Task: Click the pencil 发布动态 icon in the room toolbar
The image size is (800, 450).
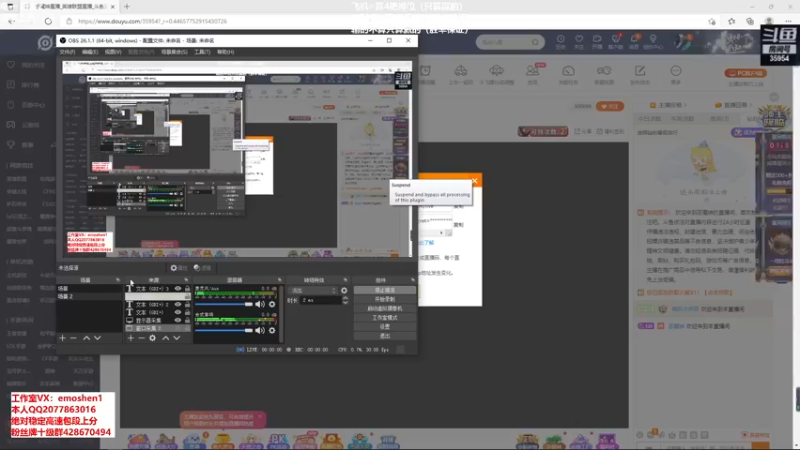Action: (640, 70)
